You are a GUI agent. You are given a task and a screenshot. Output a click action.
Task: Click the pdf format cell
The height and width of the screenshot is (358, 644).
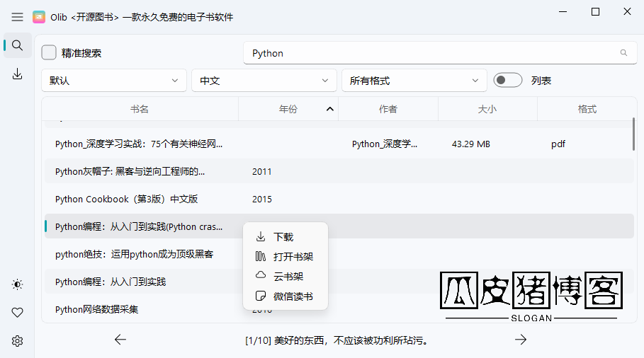tap(558, 144)
